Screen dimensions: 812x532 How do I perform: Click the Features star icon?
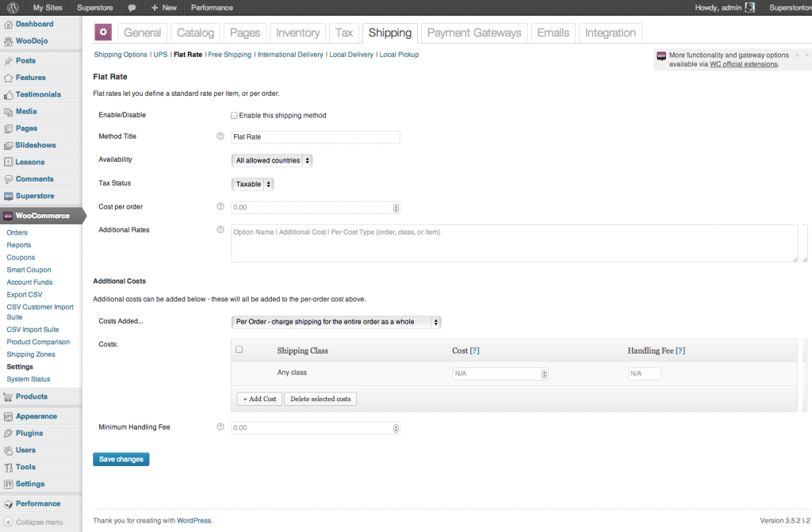(8, 78)
